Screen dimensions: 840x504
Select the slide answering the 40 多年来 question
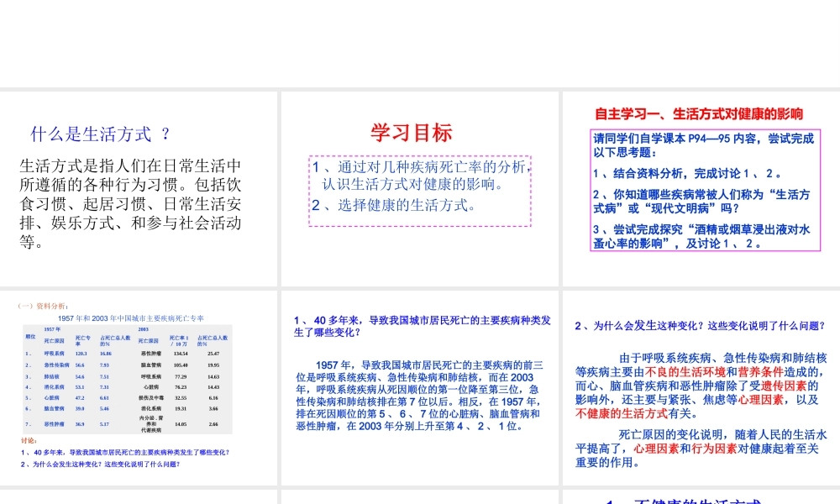pyautogui.click(x=419, y=388)
